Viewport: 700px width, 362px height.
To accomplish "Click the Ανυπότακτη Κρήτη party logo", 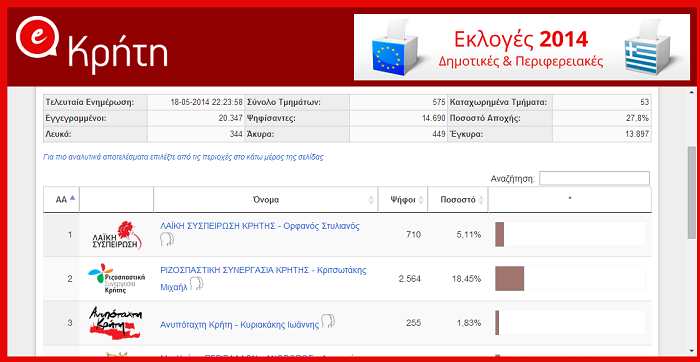I will (x=116, y=322).
